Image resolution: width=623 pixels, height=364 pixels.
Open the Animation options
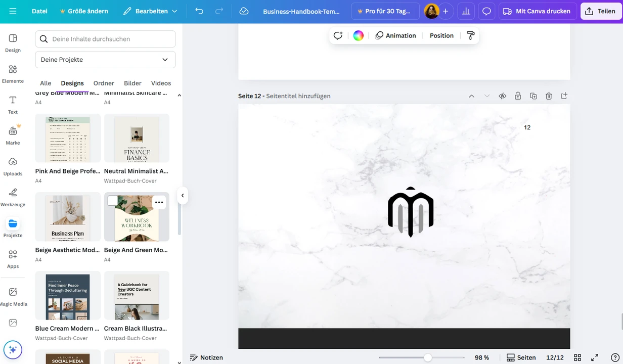pos(396,35)
